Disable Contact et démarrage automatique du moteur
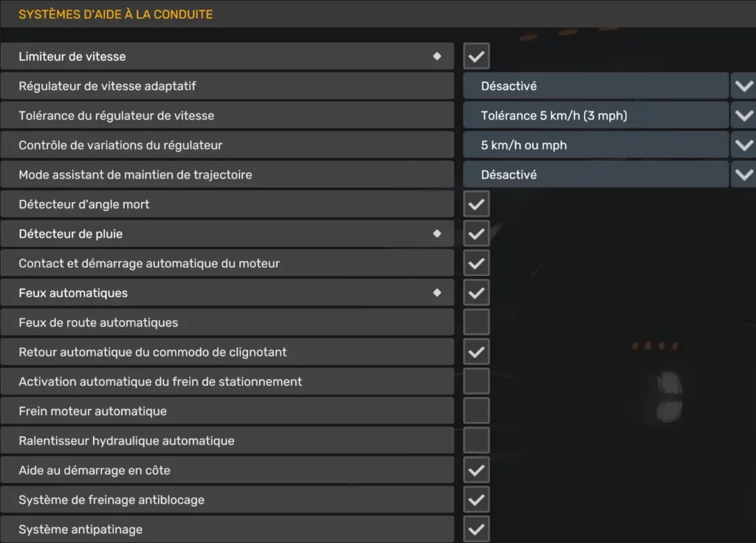The image size is (756, 543). tap(476, 263)
